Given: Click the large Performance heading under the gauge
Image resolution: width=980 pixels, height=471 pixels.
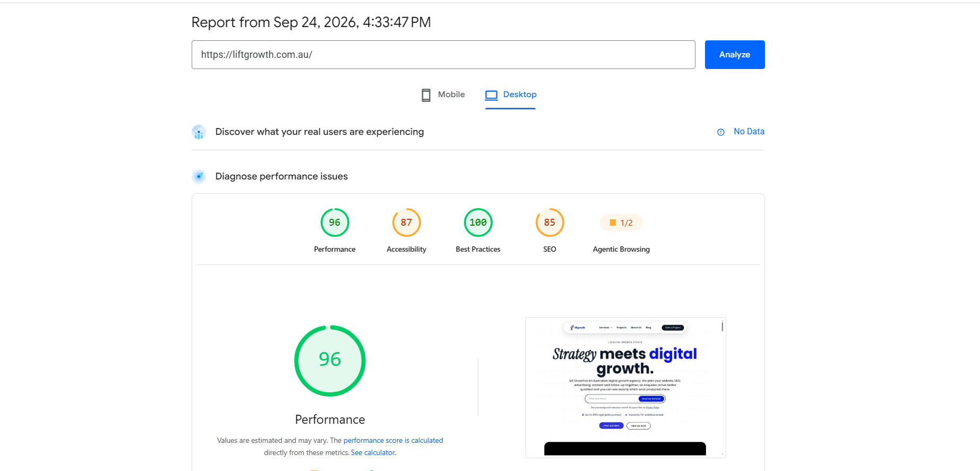Looking at the screenshot, I should click(330, 419).
